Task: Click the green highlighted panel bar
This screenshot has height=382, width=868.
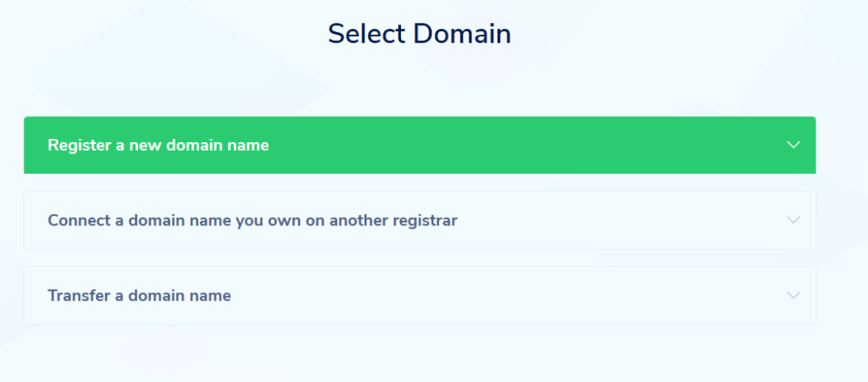Action: coord(509,145)
